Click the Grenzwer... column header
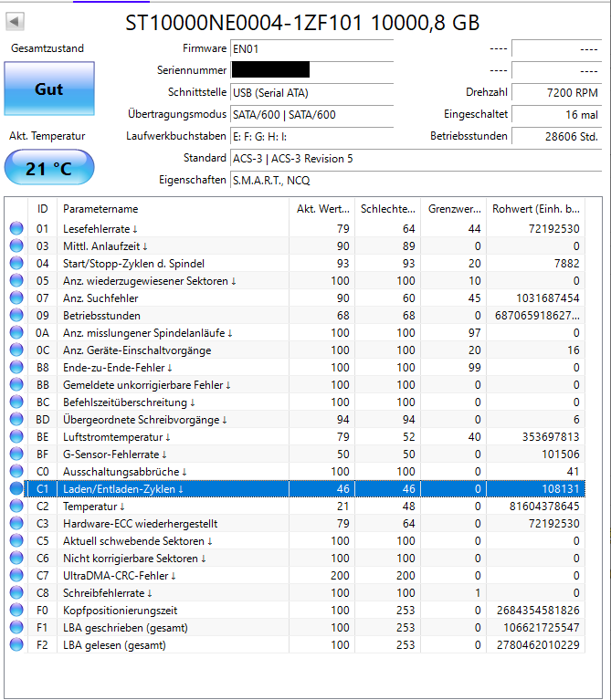The height and width of the screenshot is (700, 611). (x=453, y=209)
